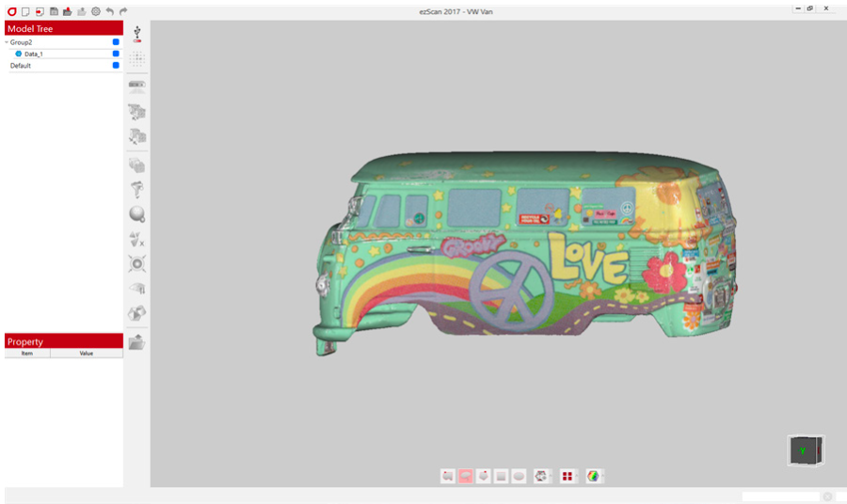Collapse the Group2 tree node

(7, 42)
